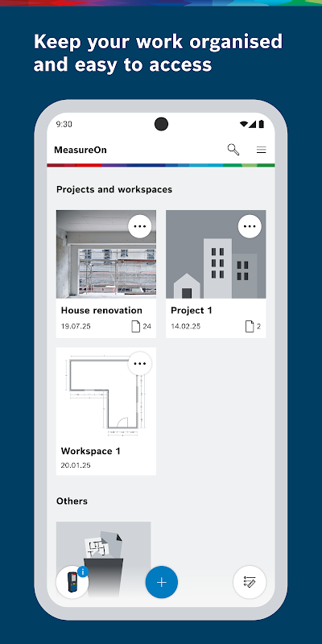Open the Project 1 buildings thumbnail
322x644 pixels.
pyautogui.click(x=216, y=254)
